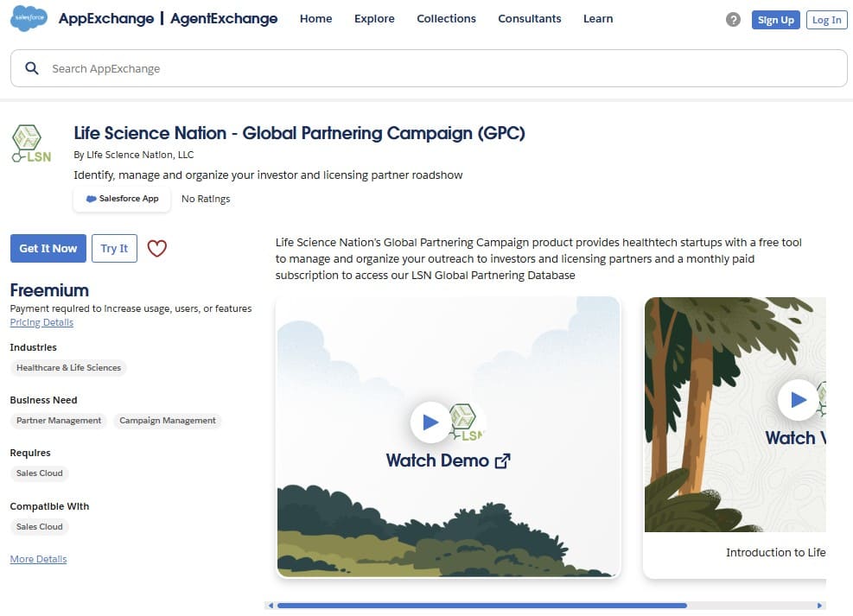853x616 pixels.
Task: Click the Freemium heading
Action: 49,290
